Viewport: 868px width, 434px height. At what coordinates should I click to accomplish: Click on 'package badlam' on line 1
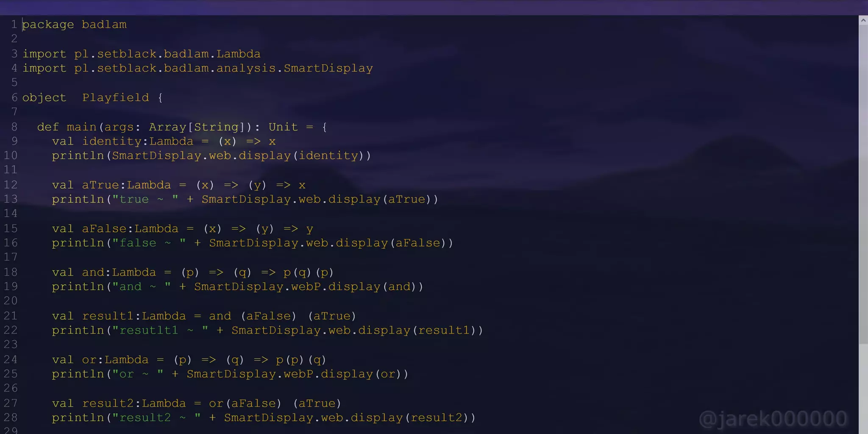pyautogui.click(x=75, y=25)
